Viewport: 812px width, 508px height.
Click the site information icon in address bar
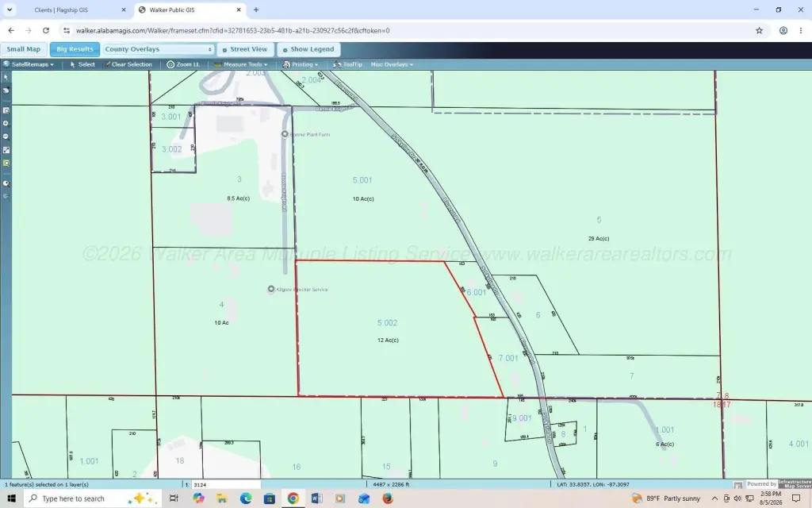[67, 31]
